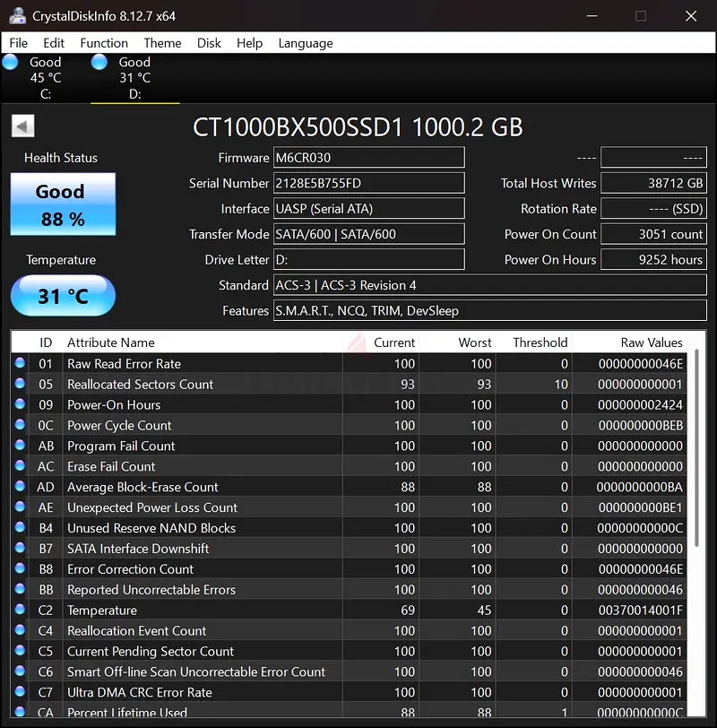Image resolution: width=717 pixels, height=728 pixels.
Task: Select the Average Block-Erase Count row text
Action: click(x=143, y=487)
